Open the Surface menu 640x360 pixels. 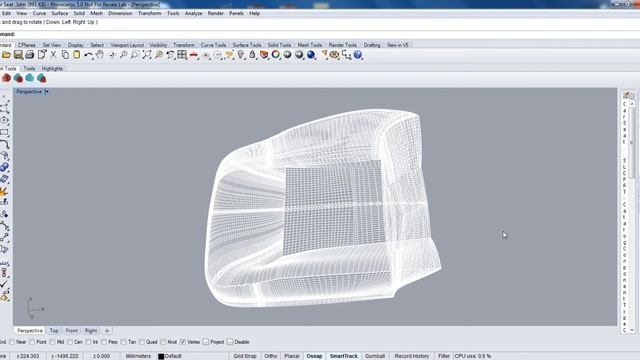60,13
